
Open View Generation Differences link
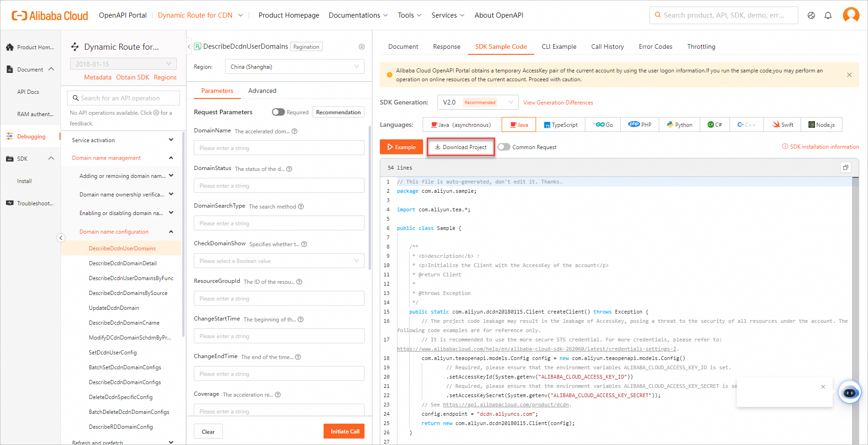[558, 103]
